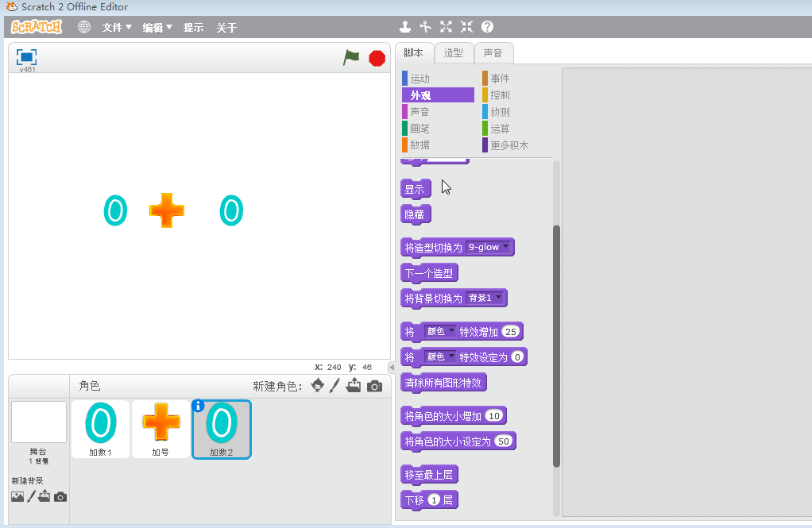Image resolution: width=812 pixels, height=528 pixels.
Task: Choose new sprite from library
Action: [318, 386]
